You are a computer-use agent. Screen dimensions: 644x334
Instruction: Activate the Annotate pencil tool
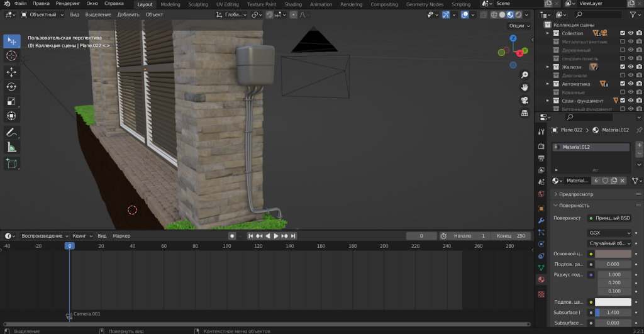tap(11, 132)
